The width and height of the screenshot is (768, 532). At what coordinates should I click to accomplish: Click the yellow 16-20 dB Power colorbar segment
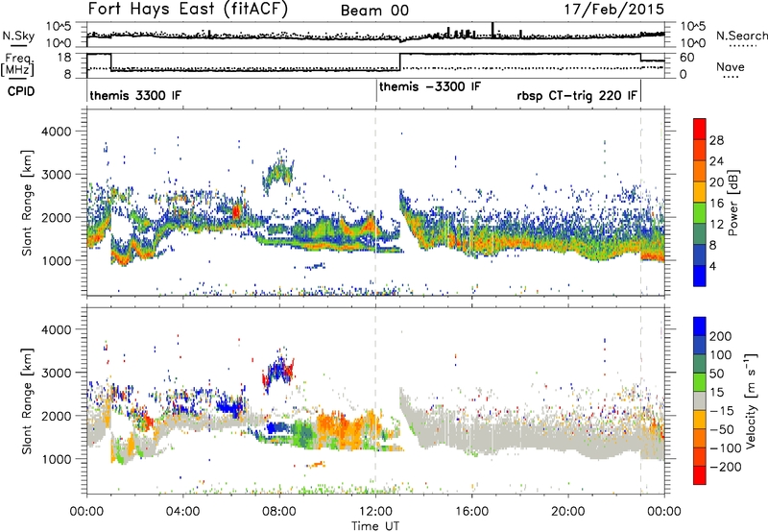[700, 192]
